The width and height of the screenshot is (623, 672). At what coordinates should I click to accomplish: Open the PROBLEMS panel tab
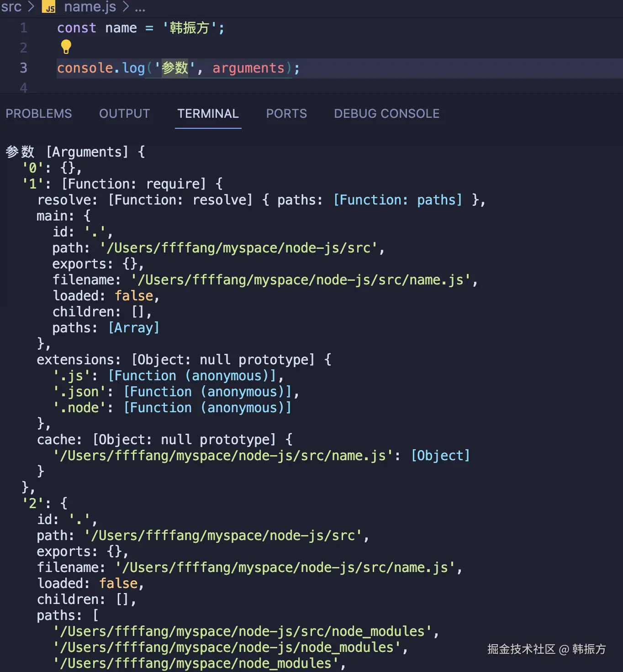point(39,113)
